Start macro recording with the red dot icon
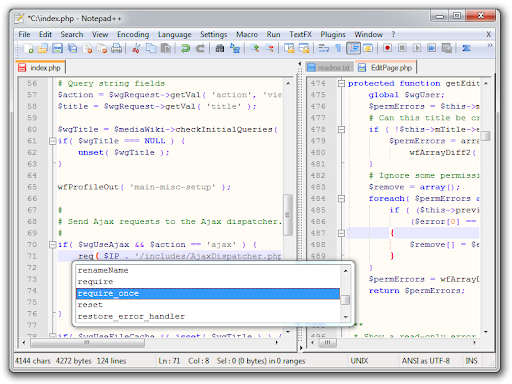512x384 pixels. pos(387,49)
